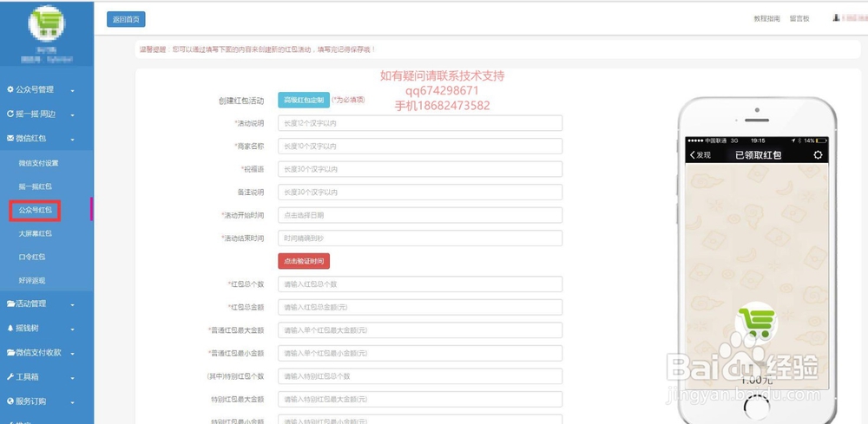The image size is (868, 424).
Task: Expand the 公众号管理 menu arrow
Action: coord(73,91)
